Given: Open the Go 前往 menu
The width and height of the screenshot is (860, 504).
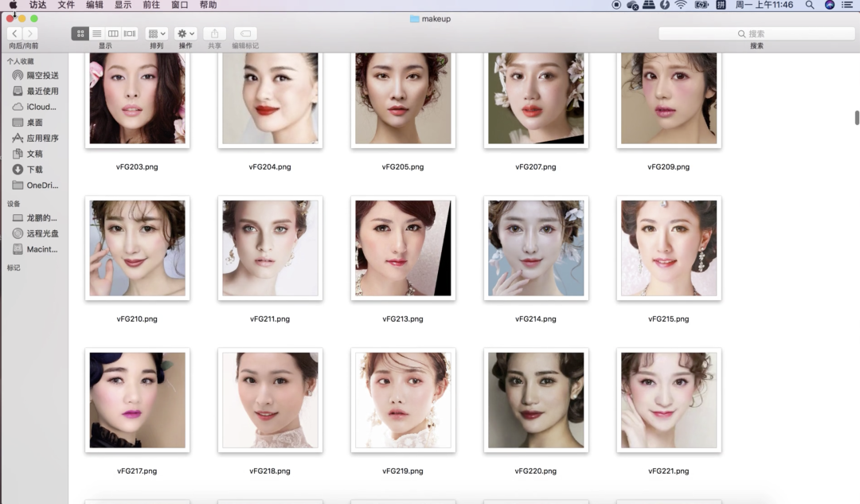Looking at the screenshot, I should tap(151, 5).
